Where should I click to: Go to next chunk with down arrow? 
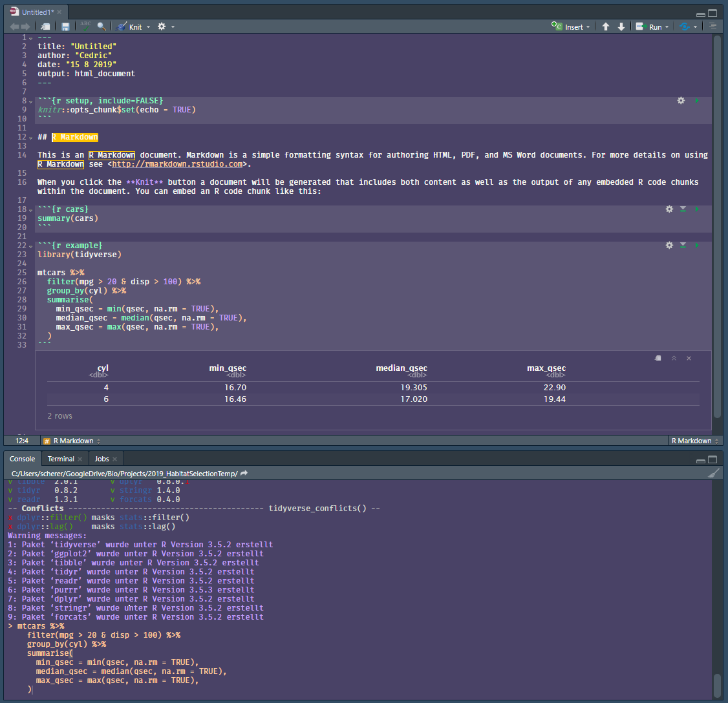(x=621, y=27)
